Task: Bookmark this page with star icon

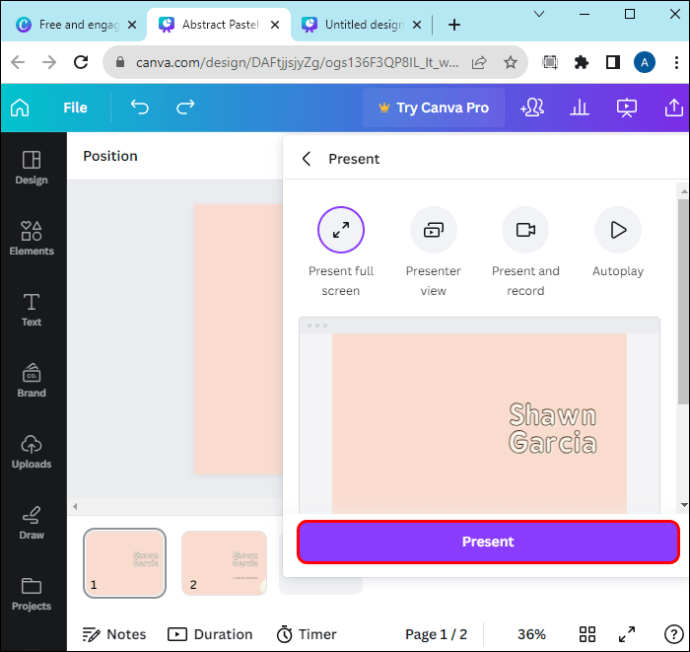Action: (510, 62)
